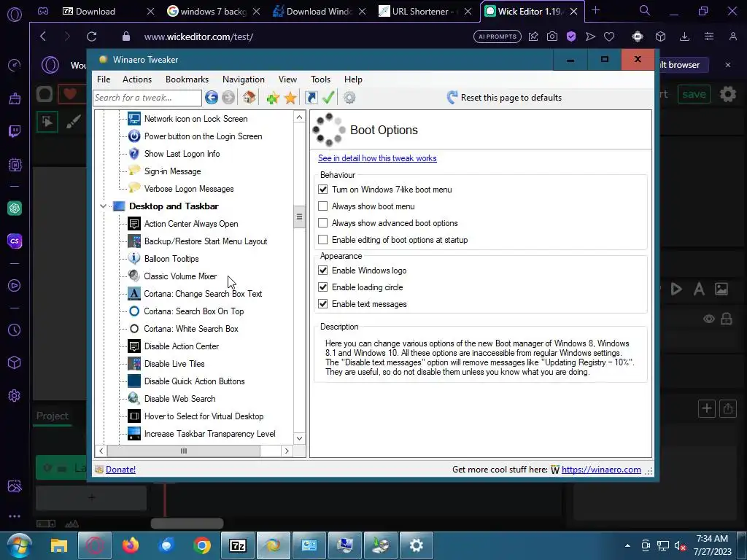This screenshot has width=747, height=560.
Task: Add bookmark with green plus star icon
Action: pyautogui.click(x=273, y=98)
